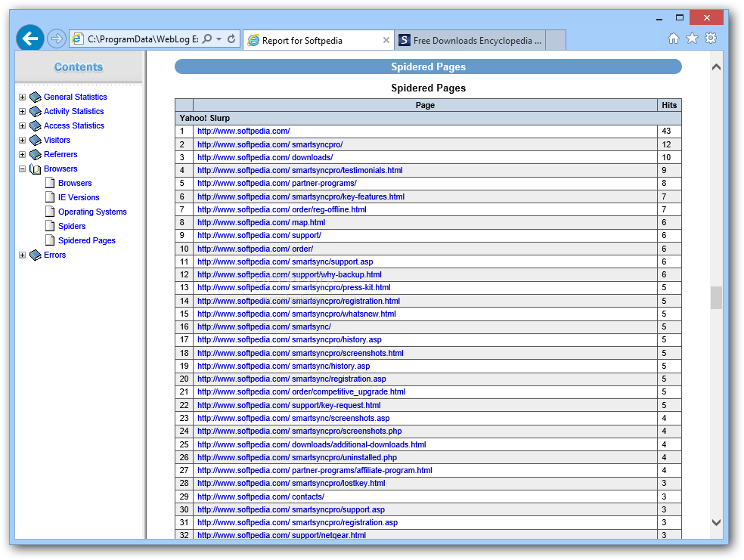Click the scrollbar up arrow
The height and width of the screenshot is (560, 744).
(x=716, y=67)
